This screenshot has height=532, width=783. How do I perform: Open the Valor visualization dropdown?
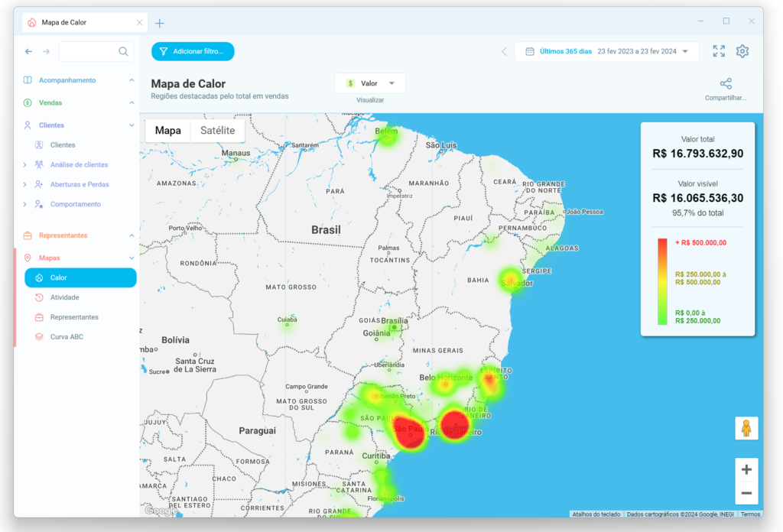click(x=370, y=83)
